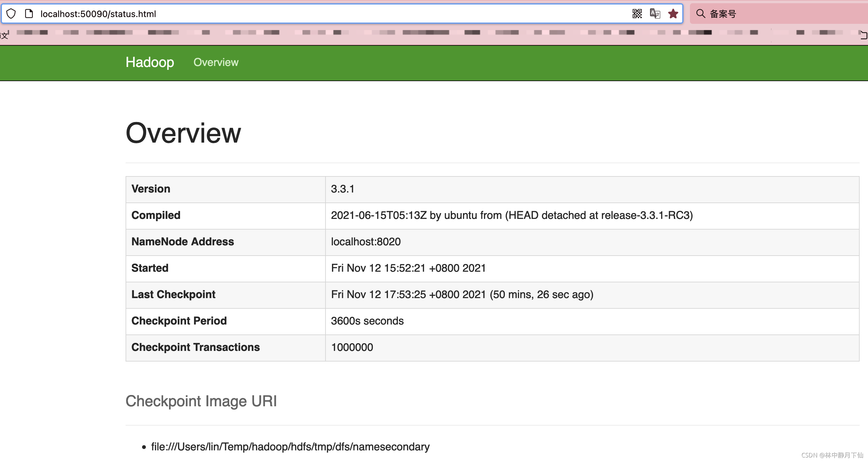This screenshot has width=868, height=461.
Task: Click the large Overview page heading
Action: (183, 133)
